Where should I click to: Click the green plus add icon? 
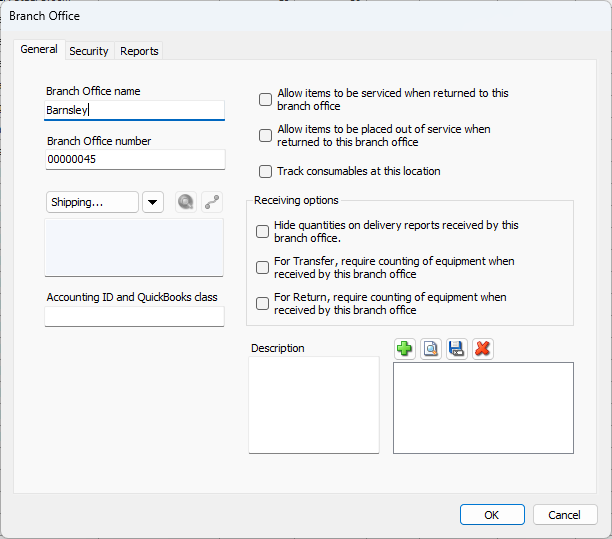click(x=405, y=349)
